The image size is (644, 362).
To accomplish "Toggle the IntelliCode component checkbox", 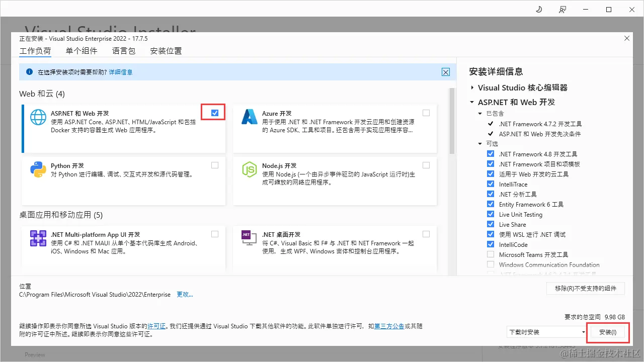I will pyautogui.click(x=491, y=245).
